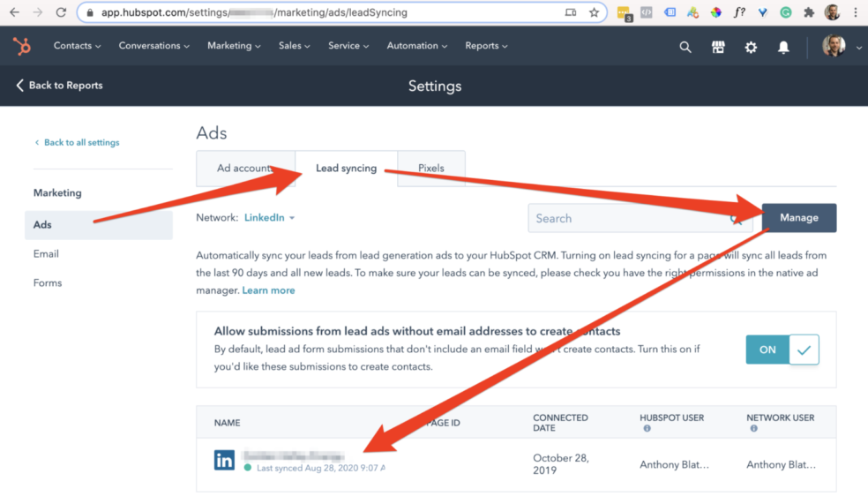Open the settings gear icon in navbar
Screen dimensions: 868x504
click(751, 47)
